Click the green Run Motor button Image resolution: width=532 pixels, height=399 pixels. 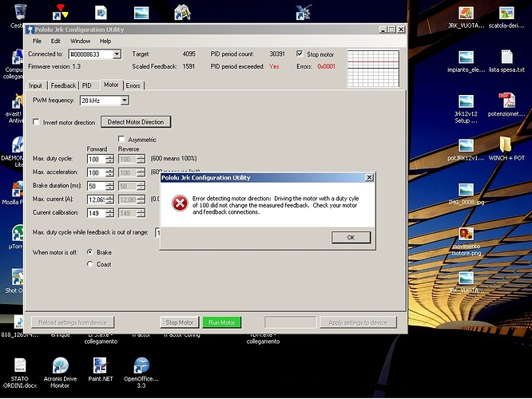coord(221,322)
